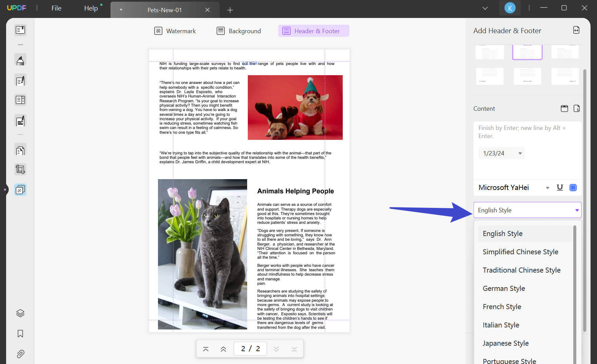Image resolution: width=597 pixels, height=364 pixels.
Task: Open the header text color swatch
Action: (x=573, y=187)
